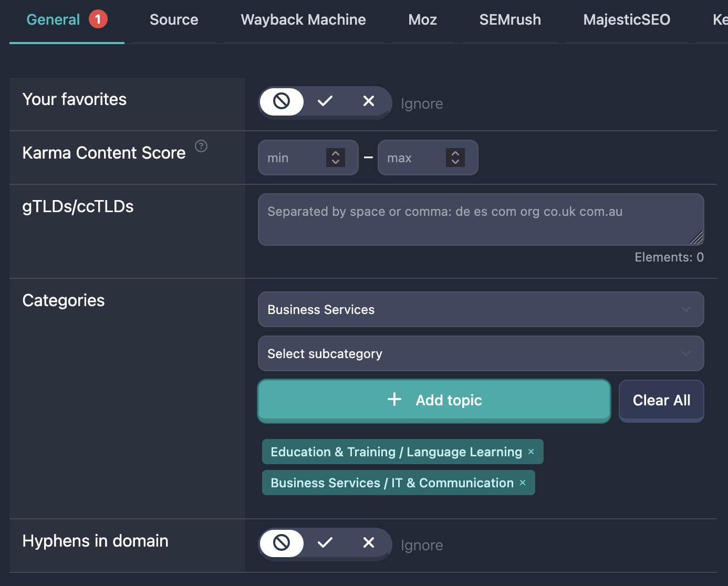The image size is (728, 586).
Task: Click Clear All to remove topics
Action: click(x=661, y=400)
